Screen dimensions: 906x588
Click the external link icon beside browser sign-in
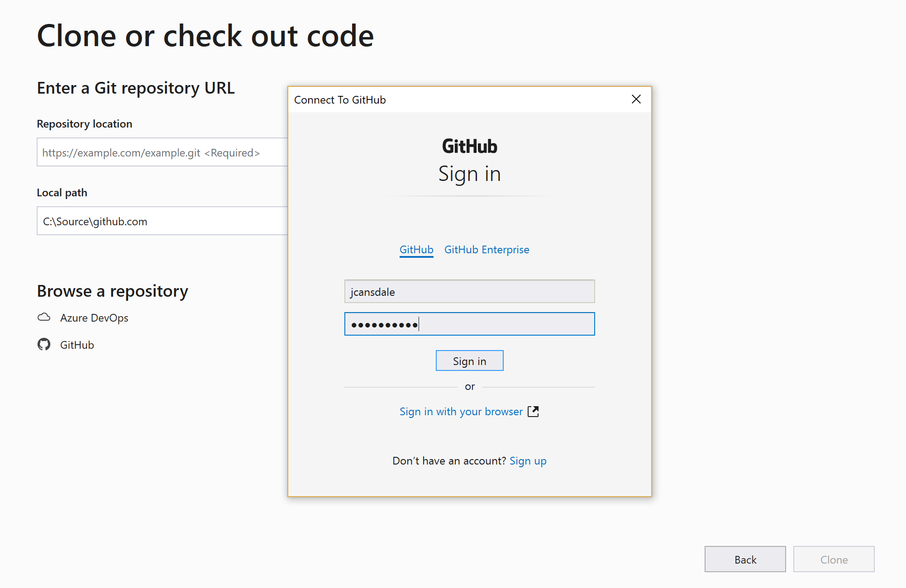(533, 411)
